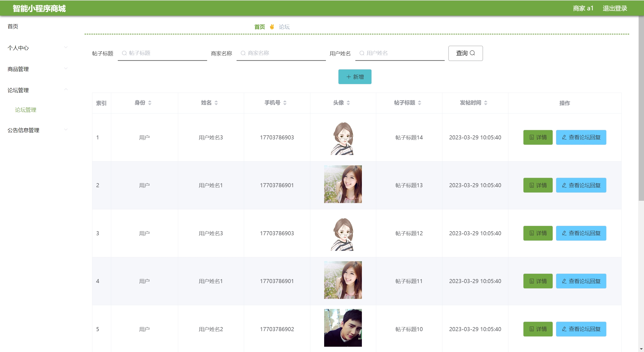Click the peace-hand emoji in breadcrumb

[272, 27]
